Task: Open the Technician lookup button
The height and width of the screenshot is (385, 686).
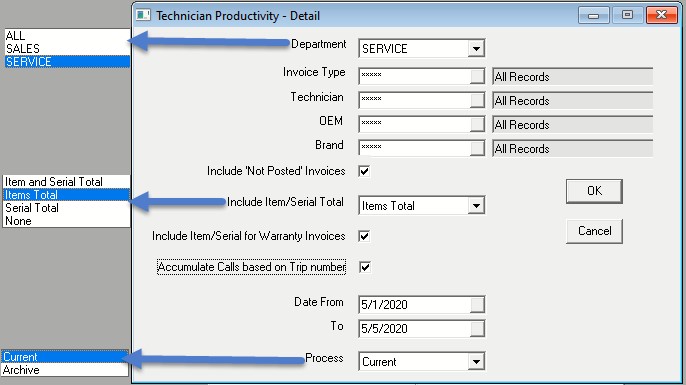Action: 477,100
